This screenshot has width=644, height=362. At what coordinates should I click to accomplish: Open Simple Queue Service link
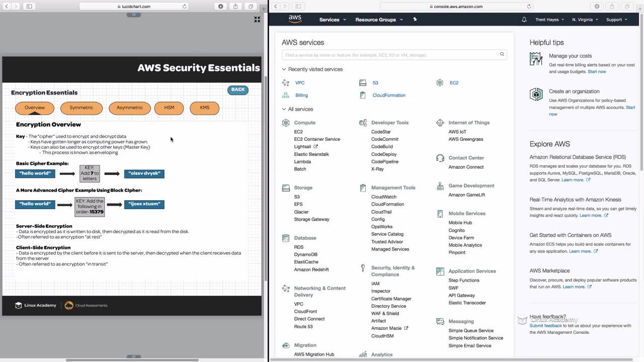click(x=471, y=331)
